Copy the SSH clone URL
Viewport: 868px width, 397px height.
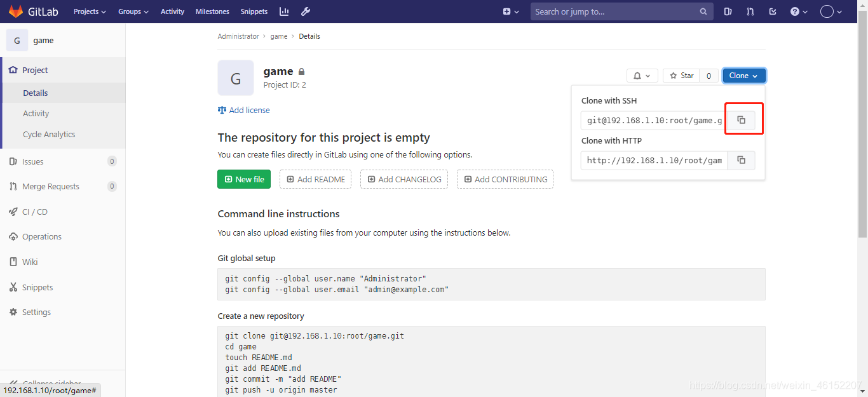741,120
